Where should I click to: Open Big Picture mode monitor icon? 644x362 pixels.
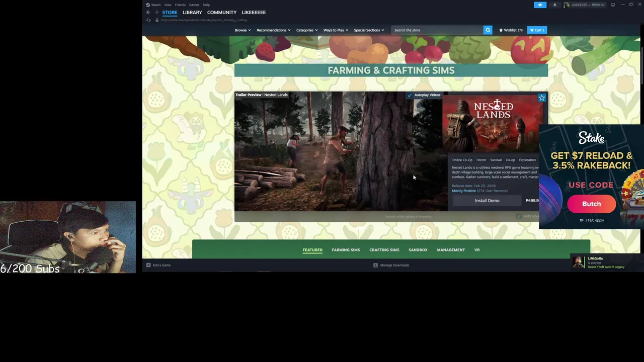click(613, 5)
